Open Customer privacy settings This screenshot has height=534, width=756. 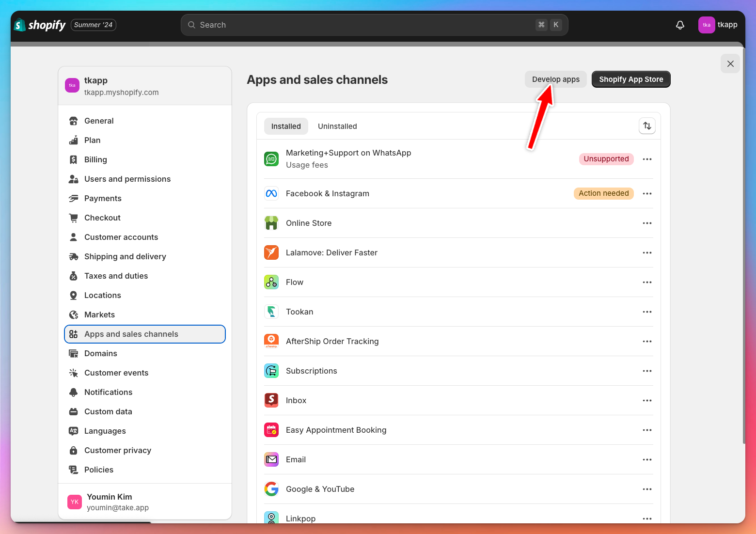coord(145,450)
